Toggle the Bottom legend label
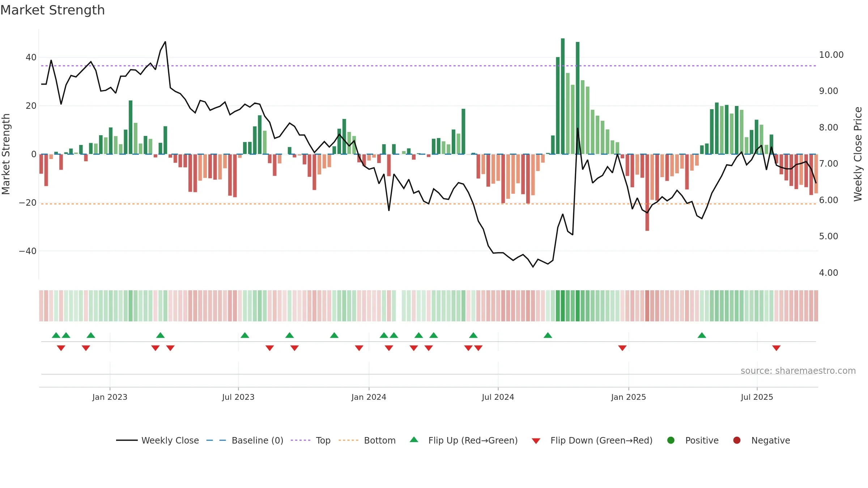Screen dimensions: 868x488 coord(380,441)
